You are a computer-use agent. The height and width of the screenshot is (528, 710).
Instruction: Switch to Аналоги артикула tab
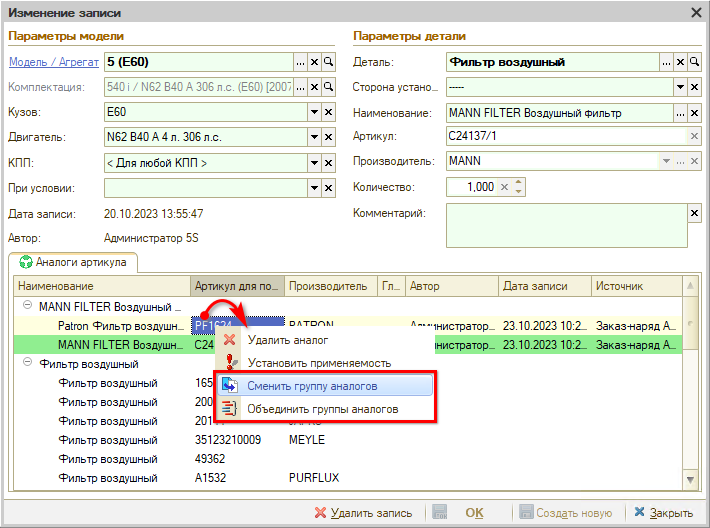click(73, 262)
